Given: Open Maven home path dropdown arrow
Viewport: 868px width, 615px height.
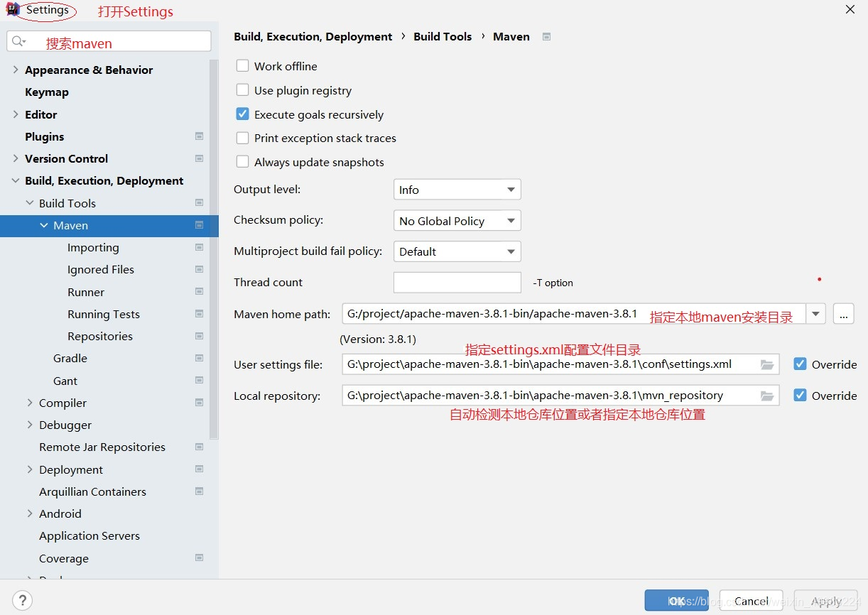Looking at the screenshot, I should [x=815, y=314].
